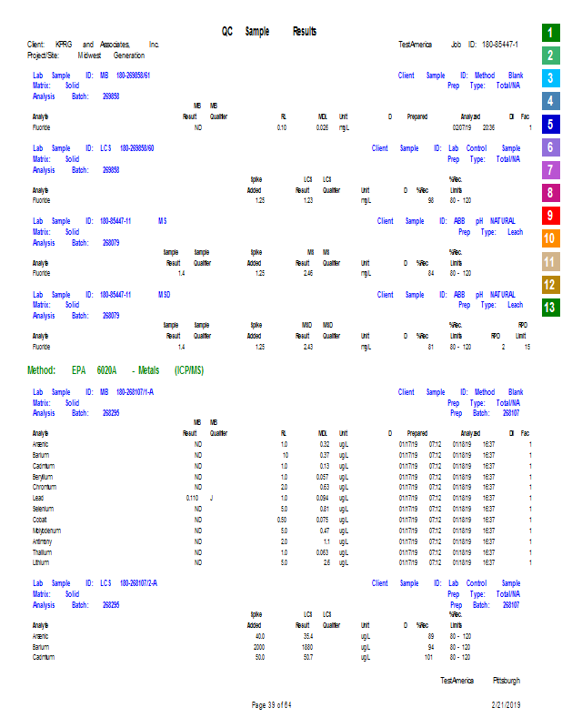Jump to section tab 4
This screenshot has width=562, height=728.
click(x=549, y=101)
